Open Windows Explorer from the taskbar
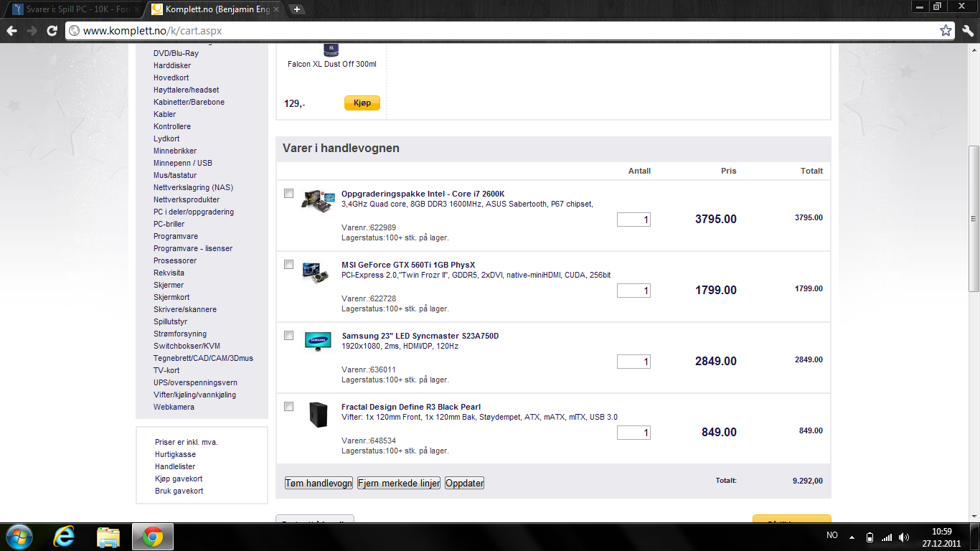The height and width of the screenshot is (551, 980). pyautogui.click(x=108, y=537)
